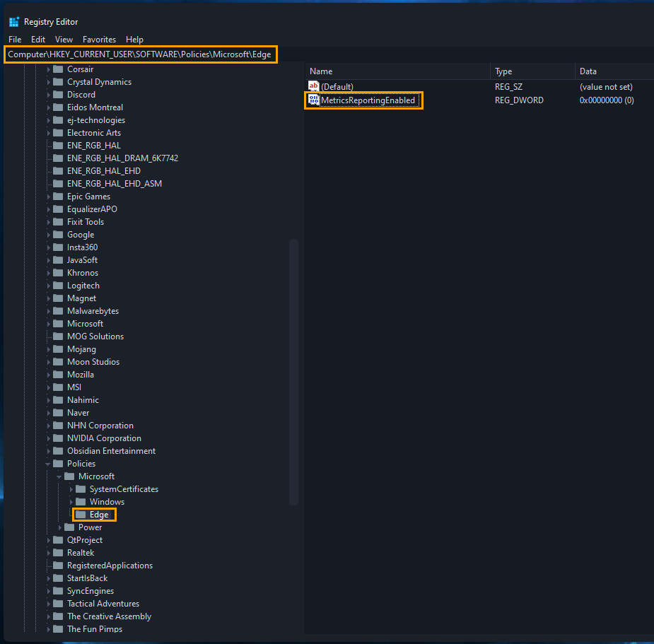
Task: Click the Registry Editor app icon
Action: click(x=14, y=22)
